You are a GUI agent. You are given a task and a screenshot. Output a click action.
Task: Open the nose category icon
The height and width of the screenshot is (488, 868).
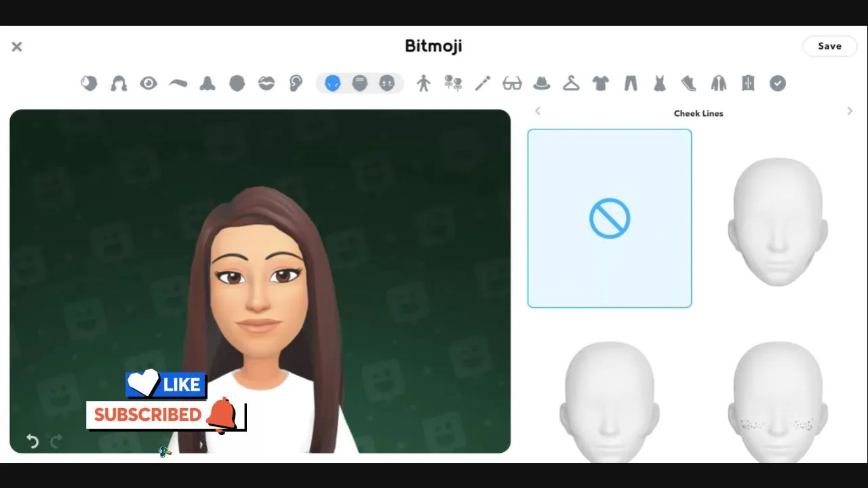[x=208, y=83]
